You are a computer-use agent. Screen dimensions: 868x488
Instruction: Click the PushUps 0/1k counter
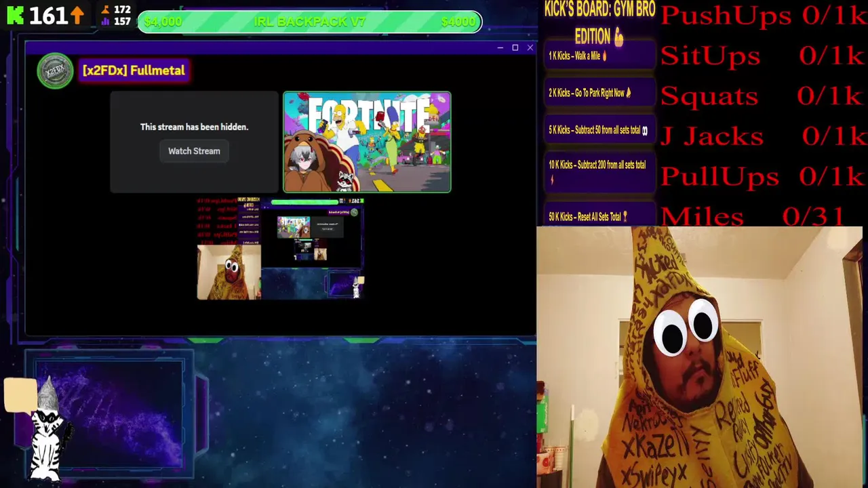click(x=763, y=16)
